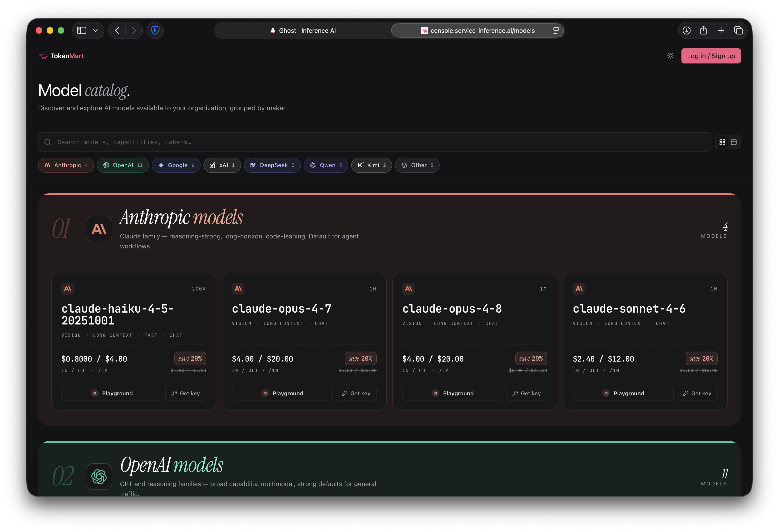Click the struck-through $3.00 / $15.00 price

698,370
